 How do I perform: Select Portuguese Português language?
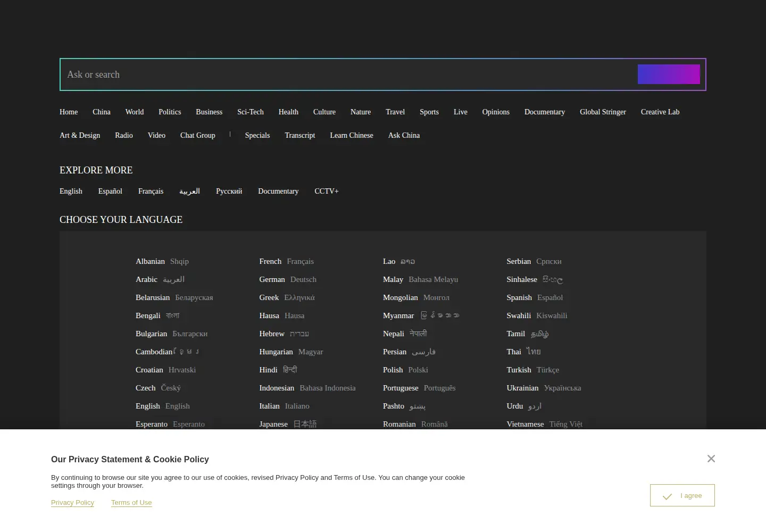tap(419, 388)
